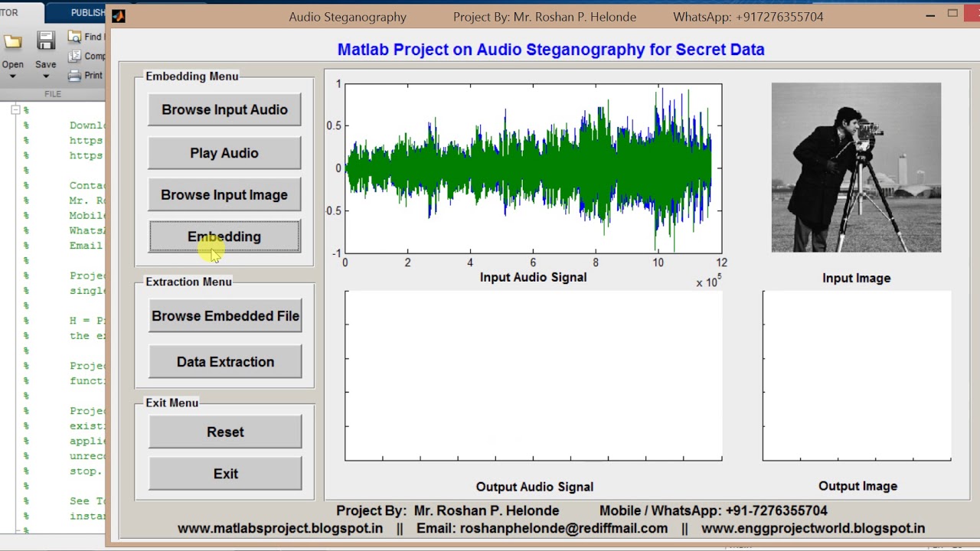This screenshot has width=980, height=551.
Task: Click the 'Embedding Menu' panel label
Action: pyautogui.click(x=192, y=77)
